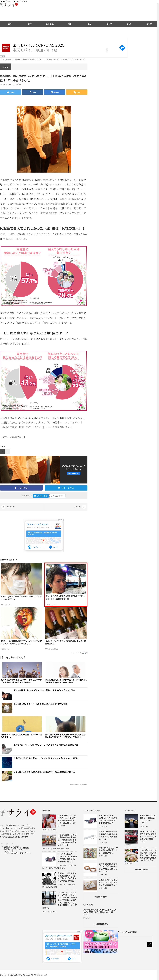Click the Facebook Share button under the headline
Image resolution: width=159 pixels, height=980 pixels.
click(33, 92)
